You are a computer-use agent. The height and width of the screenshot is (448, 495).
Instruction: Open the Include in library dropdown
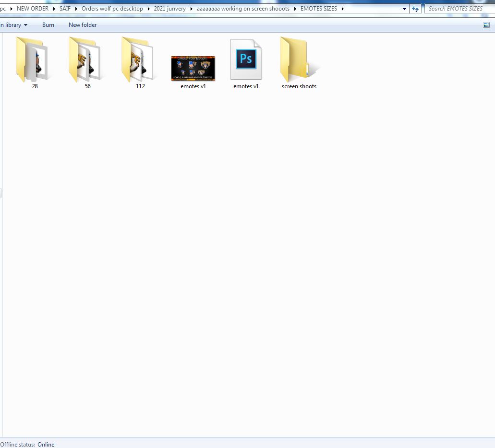pyautogui.click(x=13, y=25)
